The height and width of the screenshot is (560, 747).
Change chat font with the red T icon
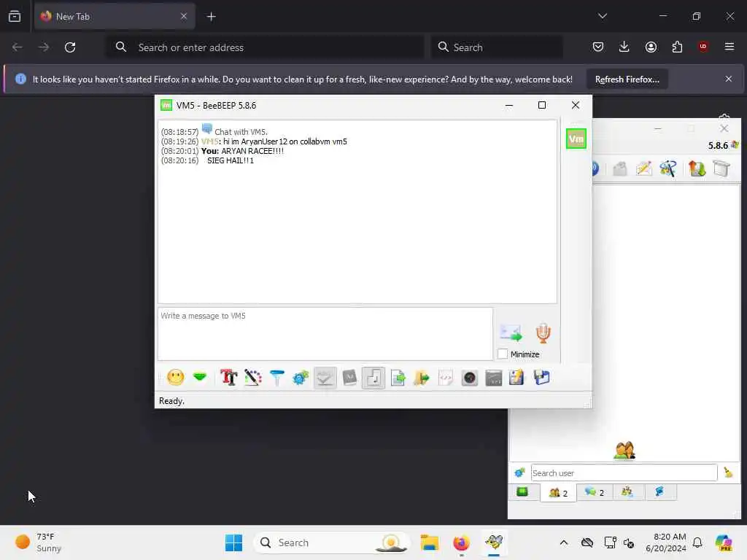coord(228,378)
